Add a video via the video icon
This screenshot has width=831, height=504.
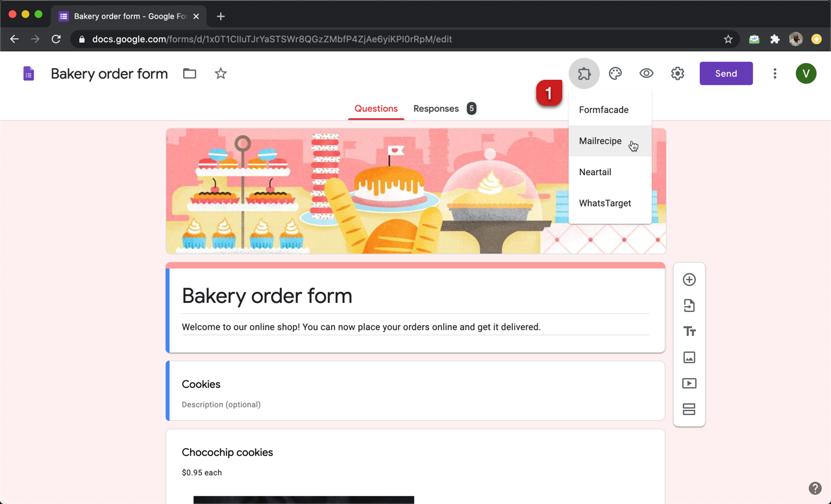[x=689, y=383]
